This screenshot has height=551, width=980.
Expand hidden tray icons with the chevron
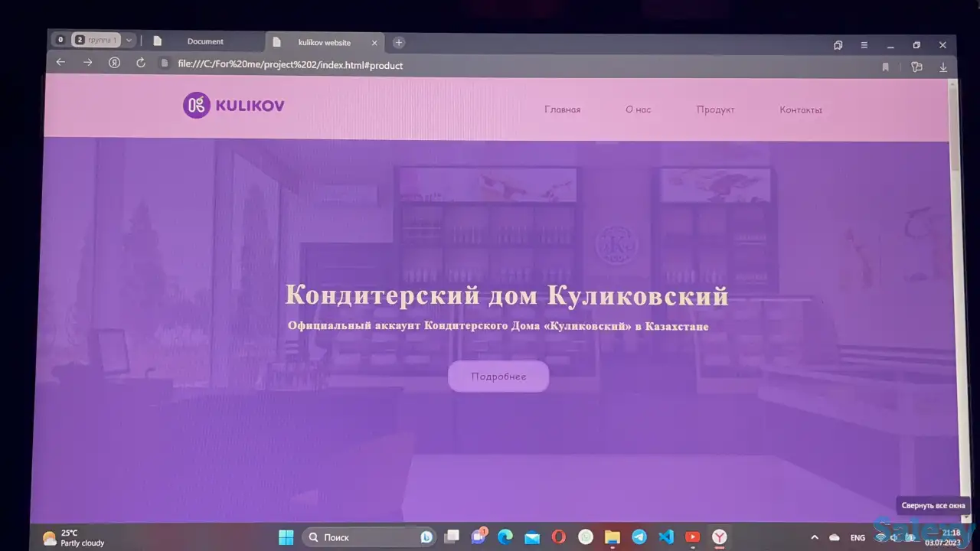(814, 536)
